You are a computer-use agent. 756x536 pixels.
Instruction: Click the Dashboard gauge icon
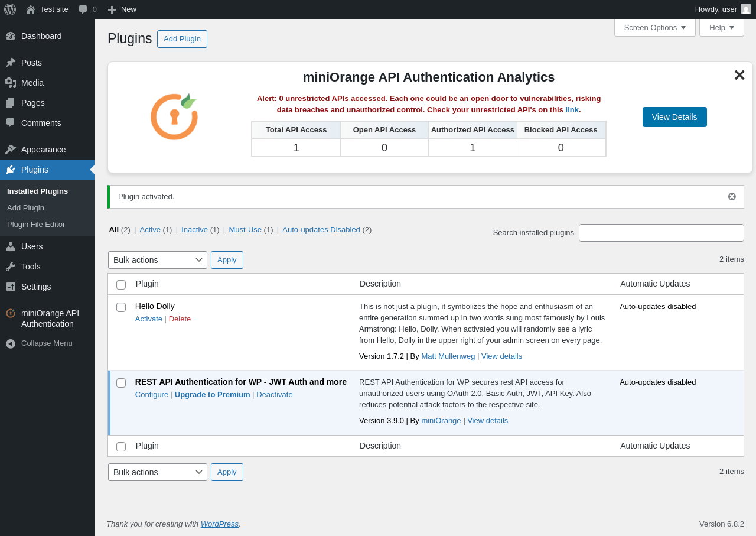(x=11, y=36)
